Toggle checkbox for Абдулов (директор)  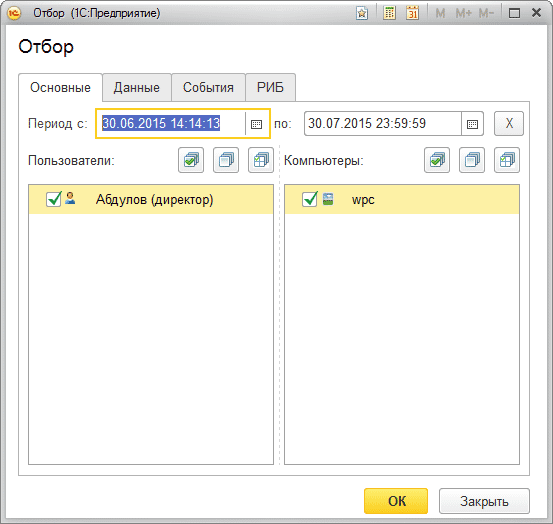click(x=54, y=199)
